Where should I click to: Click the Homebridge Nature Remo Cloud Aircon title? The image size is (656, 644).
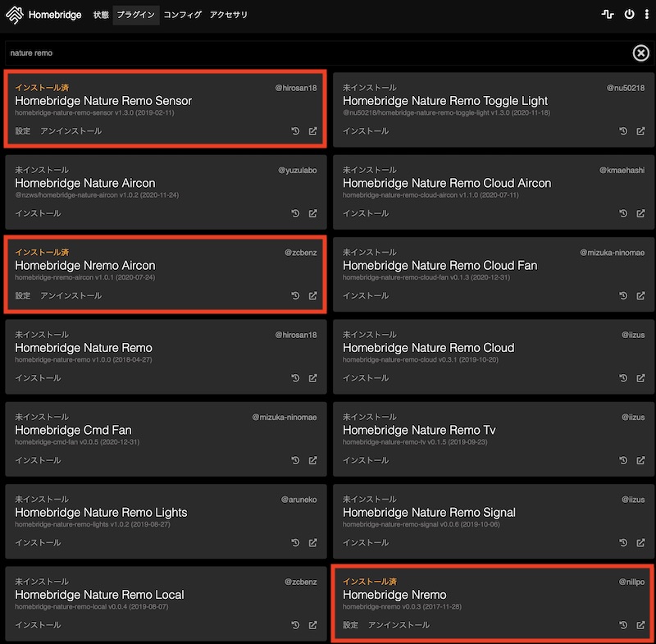[447, 183]
